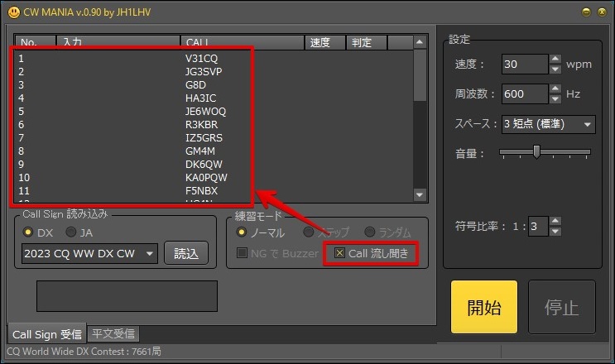The image size is (615, 364).
Task: Click the smiley face app icon
Action: (x=14, y=12)
